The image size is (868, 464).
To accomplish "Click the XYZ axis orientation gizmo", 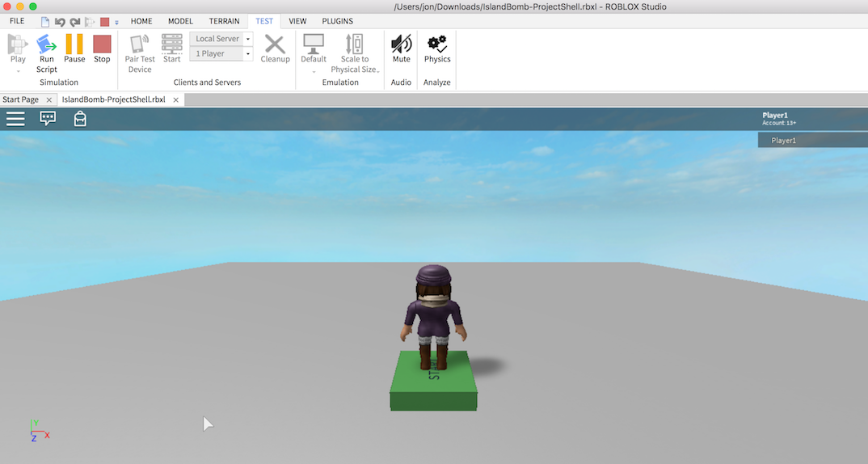I will coord(40,430).
